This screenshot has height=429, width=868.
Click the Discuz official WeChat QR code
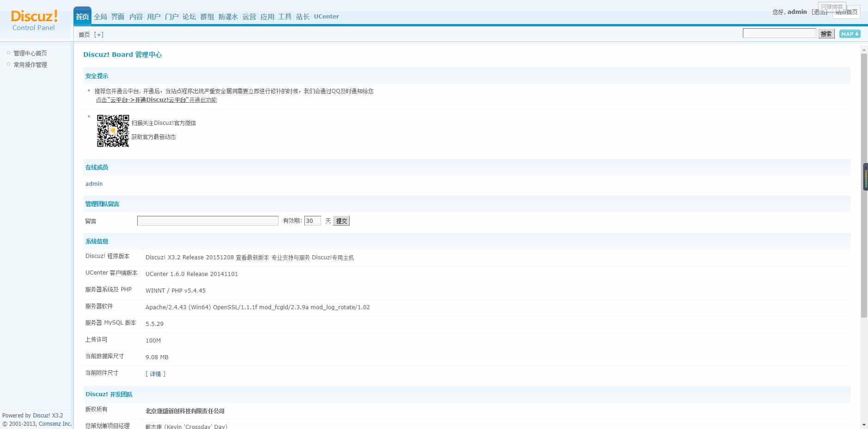pos(113,131)
